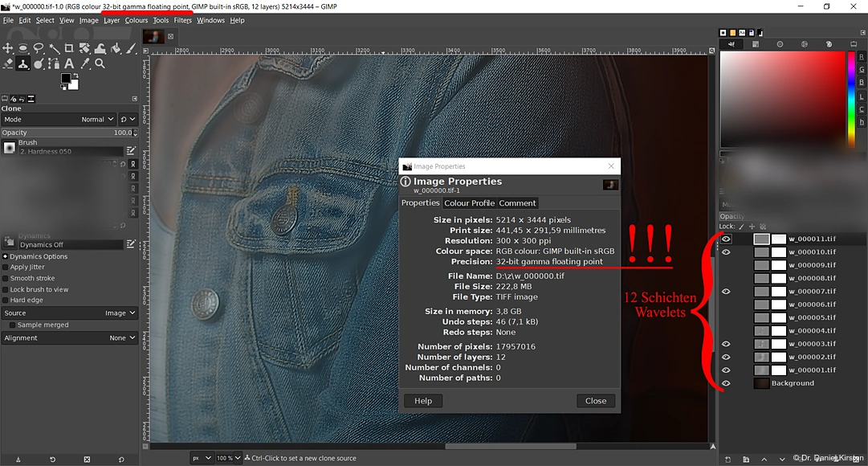Select the L channel button
Image resolution: width=868 pixels, height=466 pixels.
tap(862, 97)
